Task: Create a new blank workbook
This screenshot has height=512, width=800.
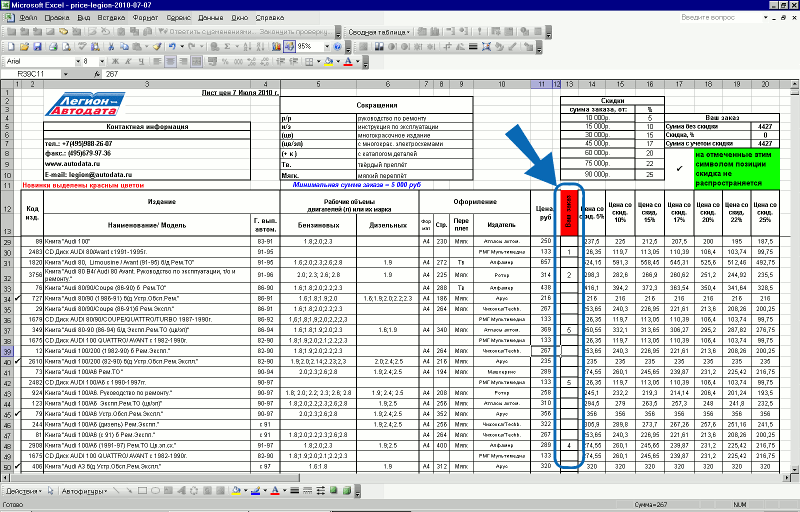Action: (11, 46)
